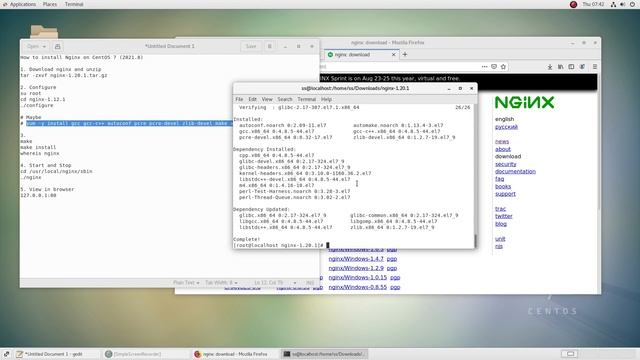
Task: Open page actions three-dot menu
Action: pos(484,67)
